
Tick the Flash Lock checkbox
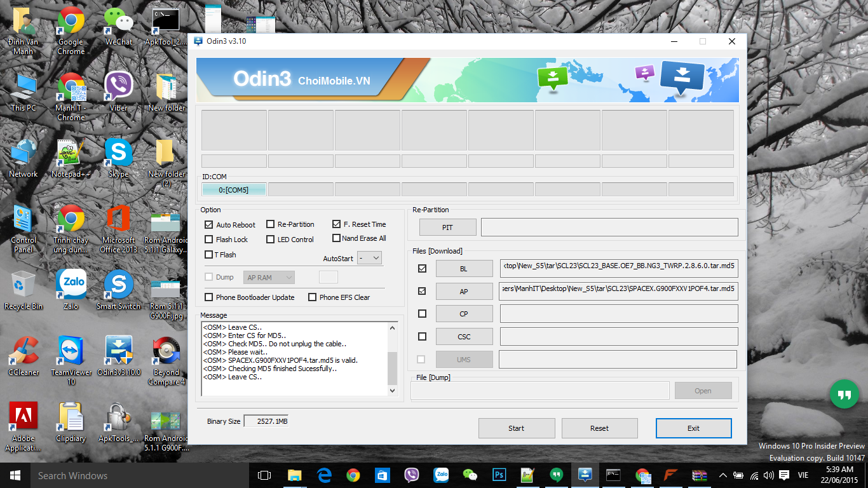[209, 240]
